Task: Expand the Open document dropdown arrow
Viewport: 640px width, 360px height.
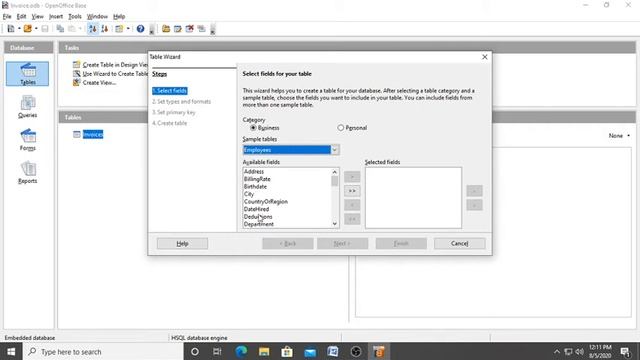Action: tap(36, 29)
